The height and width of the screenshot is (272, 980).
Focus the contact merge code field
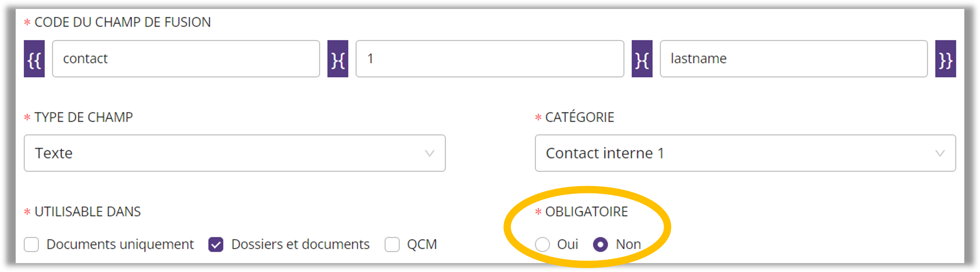pyautogui.click(x=186, y=59)
